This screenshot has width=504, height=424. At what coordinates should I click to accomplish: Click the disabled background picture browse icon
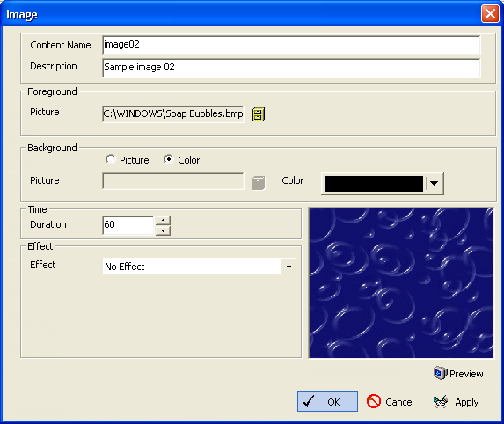(x=259, y=183)
